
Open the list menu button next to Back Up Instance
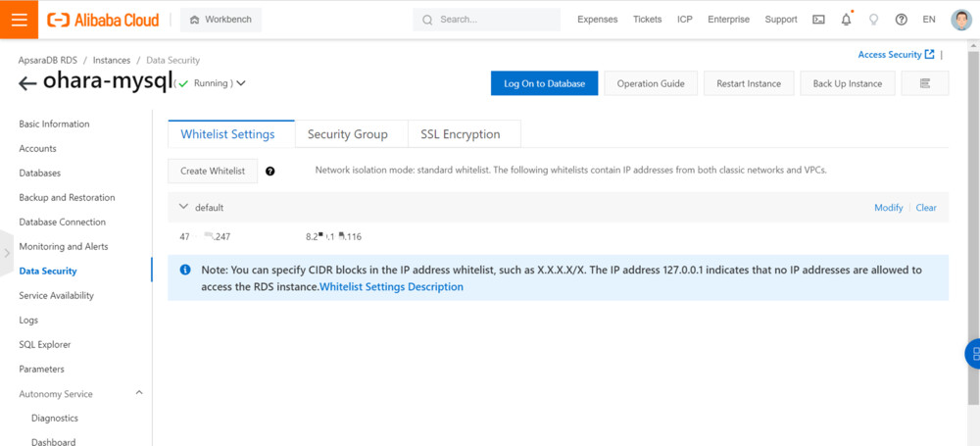(x=924, y=83)
